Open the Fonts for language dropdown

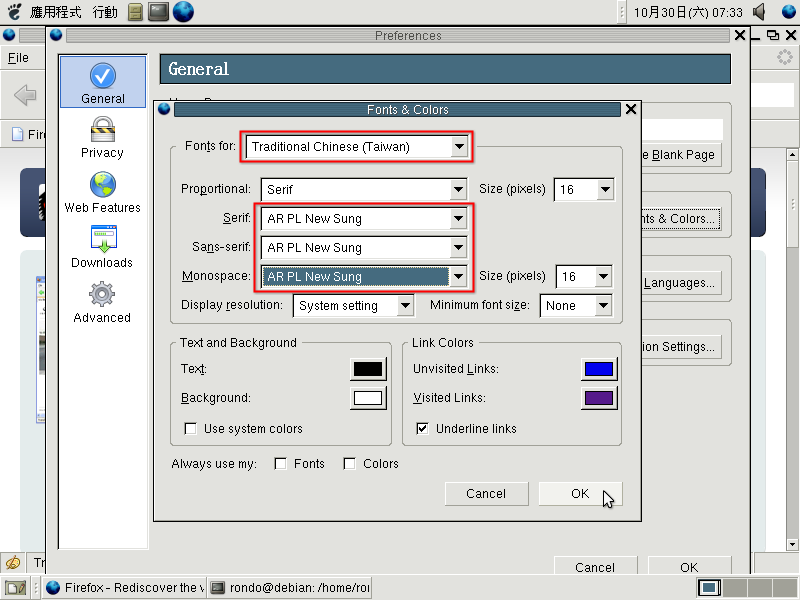(x=358, y=147)
